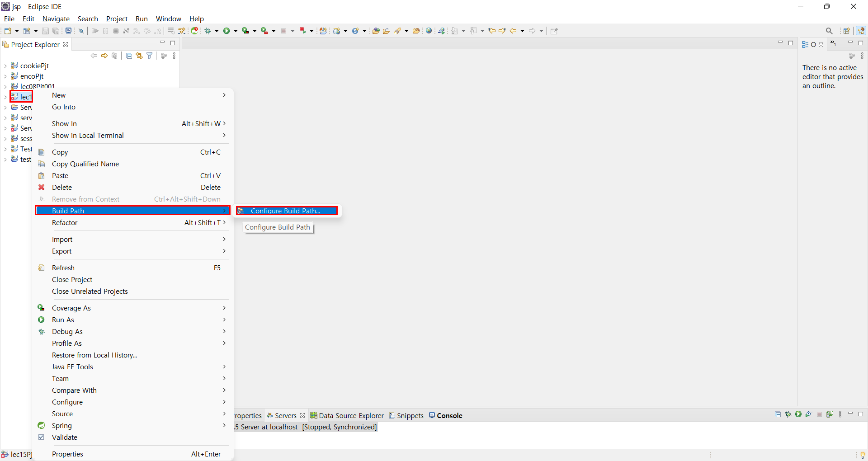Image resolution: width=868 pixels, height=461 pixels.
Task: Click the Relaunch icon with red badge
Action: pyautogui.click(x=303, y=31)
